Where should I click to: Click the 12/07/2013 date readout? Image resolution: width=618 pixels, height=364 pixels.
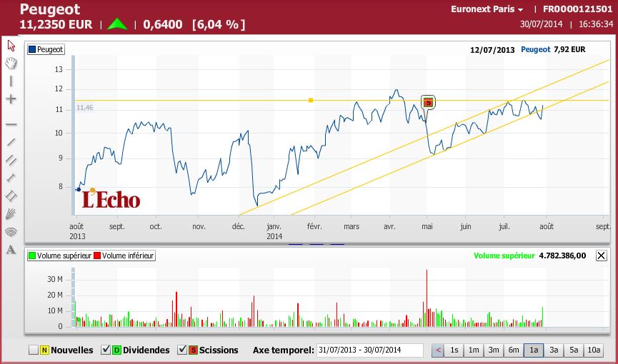click(x=492, y=50)
